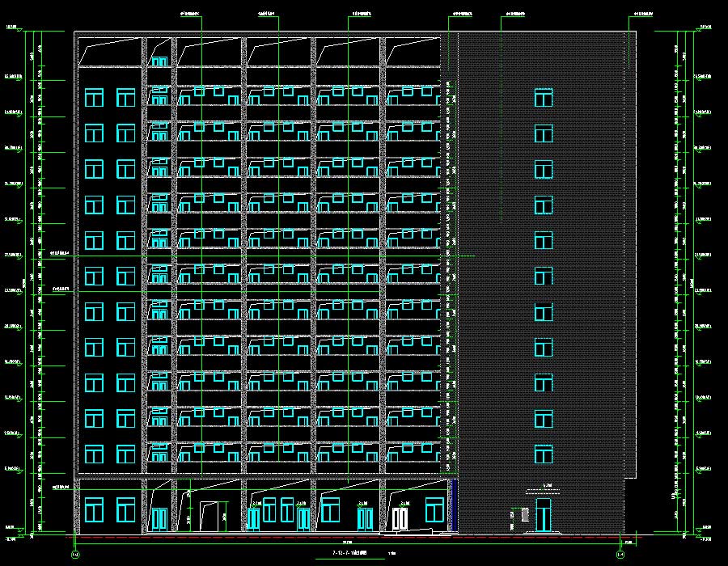This screenshot has width=728, height=566.
Task: Select small window in top-floor narrow column
Action: pyautogui.click(x=159, y=61)
